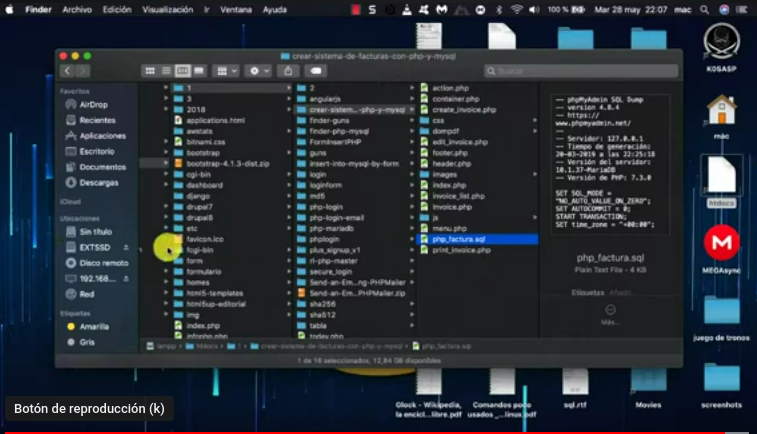Open the action gear dropdown menu
This screenshot has width=757, height=434.
coord(257,71)
